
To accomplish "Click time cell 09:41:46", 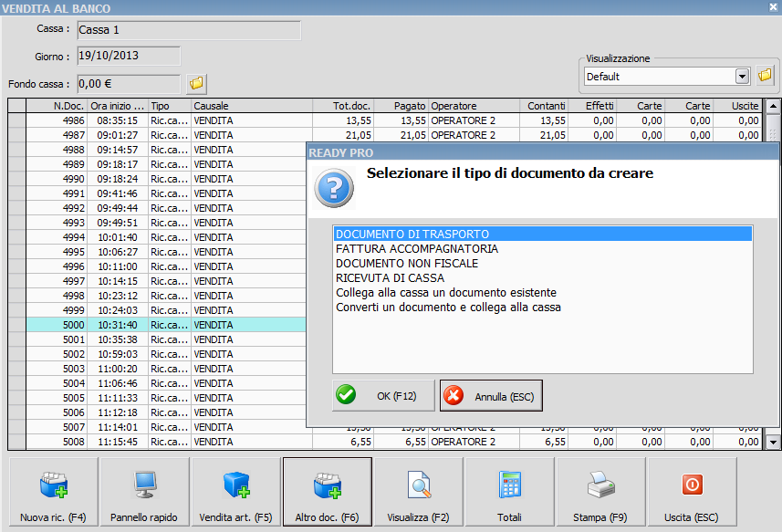I will [117, 193].
